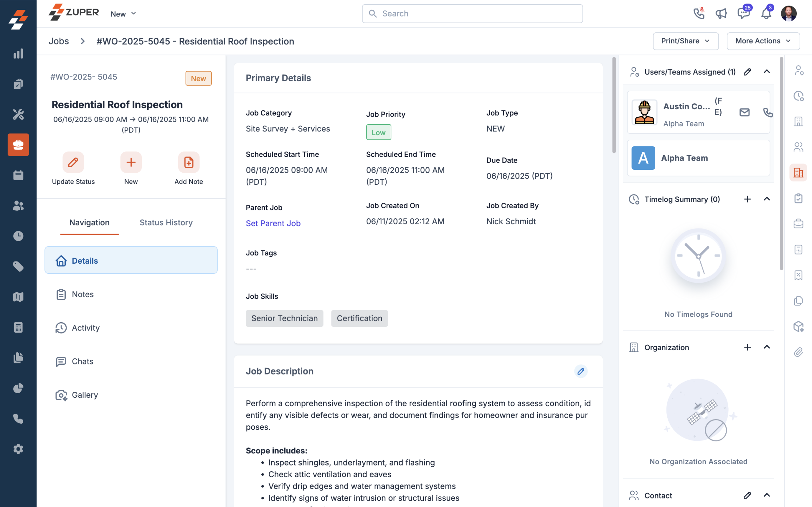Click the Search input field
The image size is (812, 507).
pyautogui.click(x=472, y=14)
